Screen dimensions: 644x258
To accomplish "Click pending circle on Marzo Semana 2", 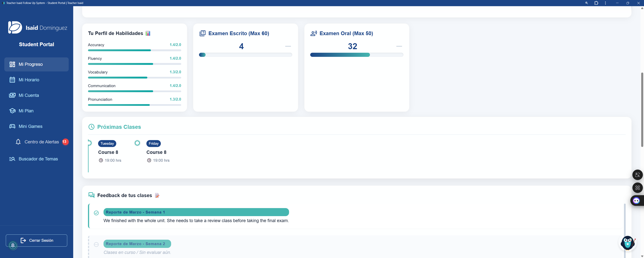I will pyautogui.click(x=96, y=245).
